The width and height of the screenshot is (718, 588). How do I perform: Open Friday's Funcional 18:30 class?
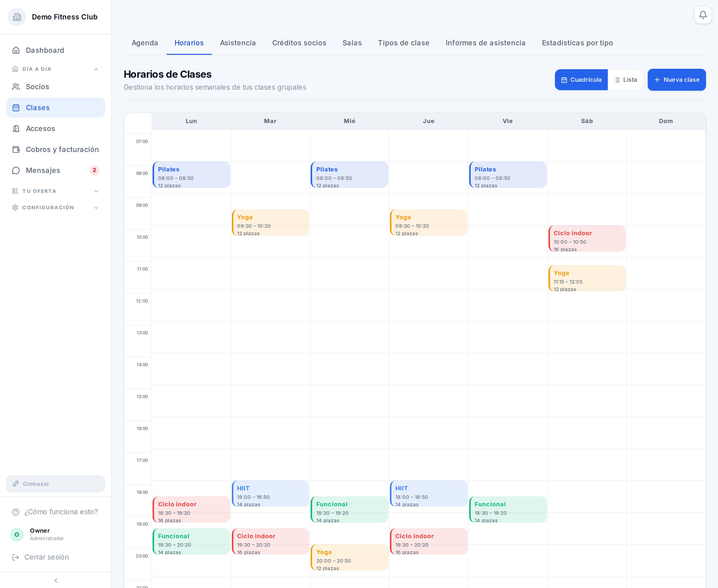[508, 510]
